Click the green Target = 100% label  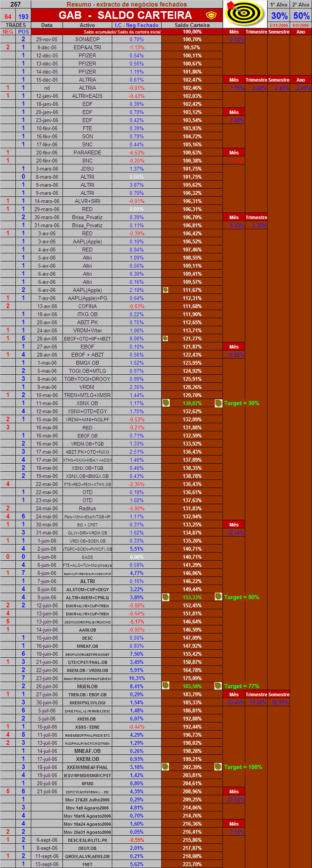pyautogui.click(x=243, y=767)
